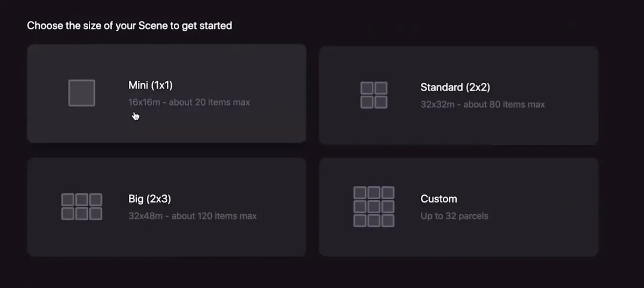The width and height of the screenshot is (644, 288).
Task: Click the '32x32m - about 80 items max' text
Action: [x=482, y=104]
